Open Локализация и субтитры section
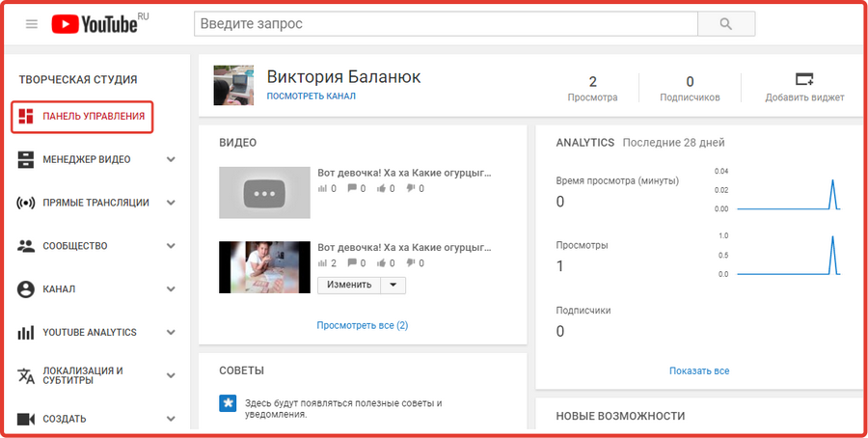868x438 pixels. coord(83,375)
